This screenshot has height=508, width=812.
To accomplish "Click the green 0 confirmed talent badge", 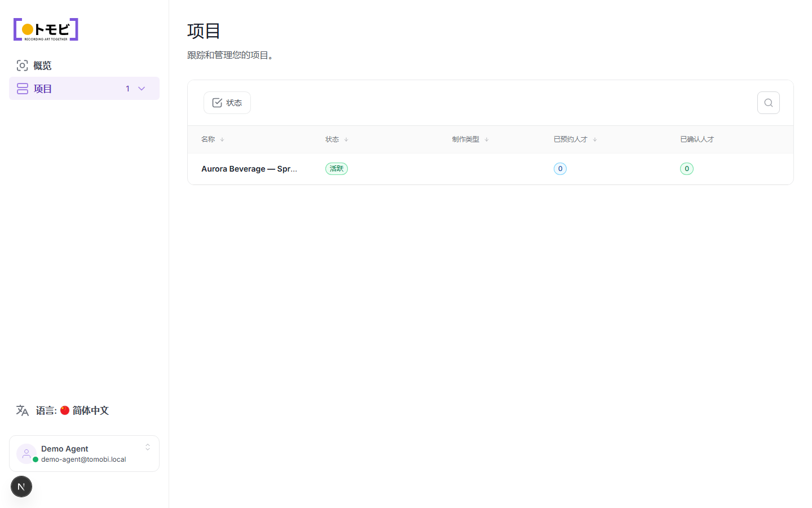I will (x=687, y=169).
